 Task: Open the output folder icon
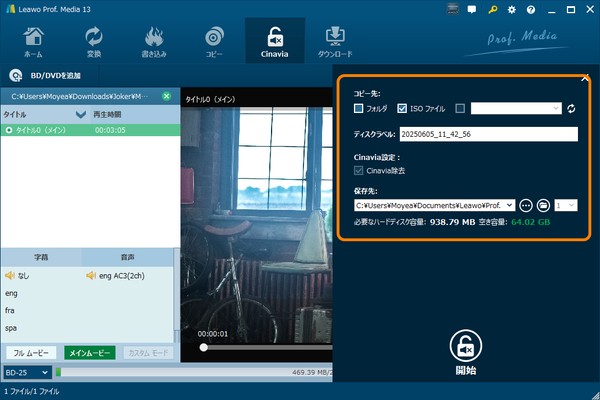(x=543, y=206)
